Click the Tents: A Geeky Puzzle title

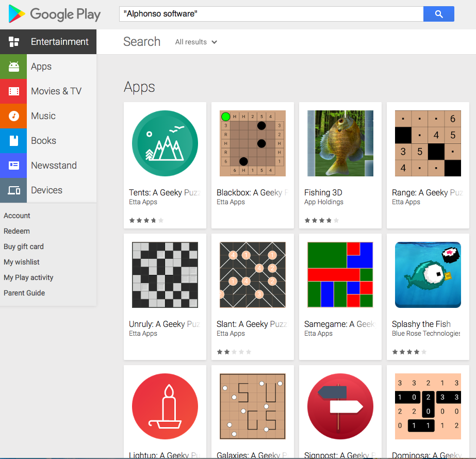(x=165, y=192)
